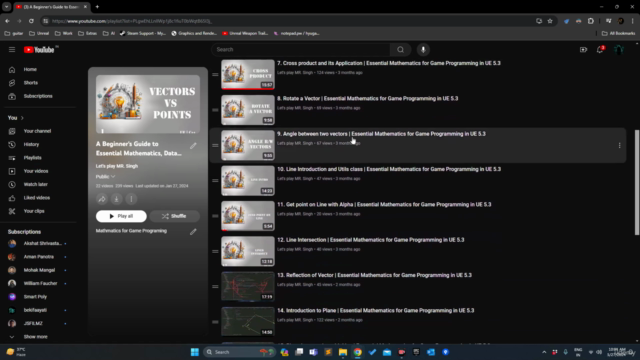Screen dimensions: 640x360
Task: Open Windows Start menu
Action: coord(195,352)
